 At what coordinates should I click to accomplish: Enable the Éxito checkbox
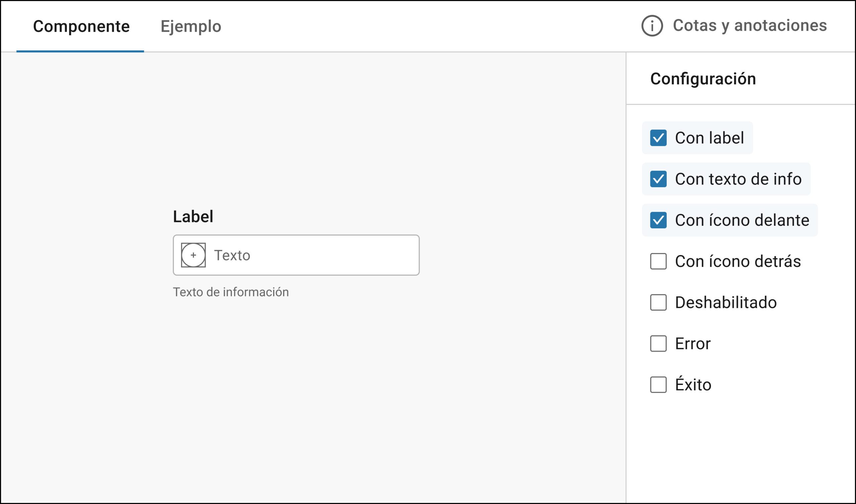(x=659, y=385)
